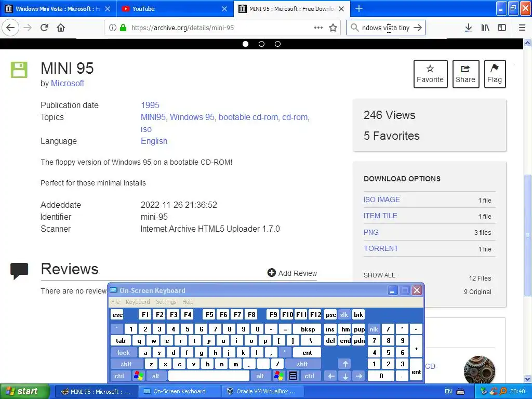Click the gears thumbnail image
Viewport: 532px width, 399px height.
(480, 369)
